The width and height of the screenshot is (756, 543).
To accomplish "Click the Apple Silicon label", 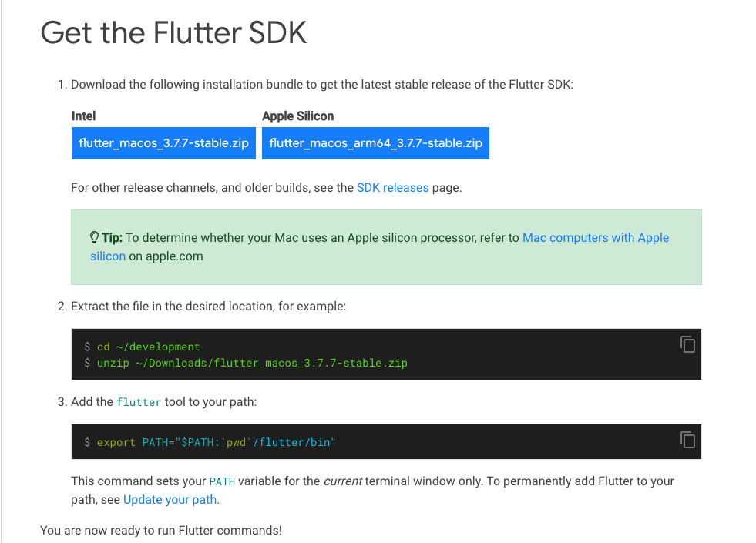I will pyautogui.click(x=298, y=116).
